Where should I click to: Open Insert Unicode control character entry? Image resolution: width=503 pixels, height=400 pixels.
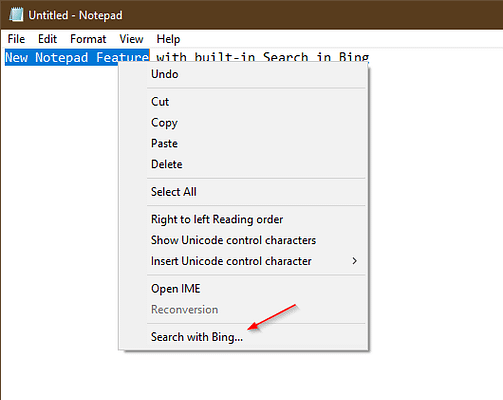[x=243, y=261]
